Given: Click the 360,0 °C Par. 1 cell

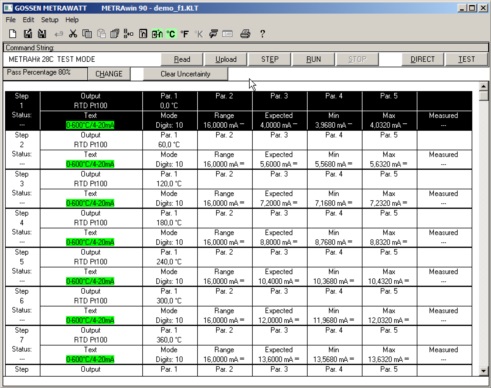Looking at the screenshot, I should pos(170,335).
